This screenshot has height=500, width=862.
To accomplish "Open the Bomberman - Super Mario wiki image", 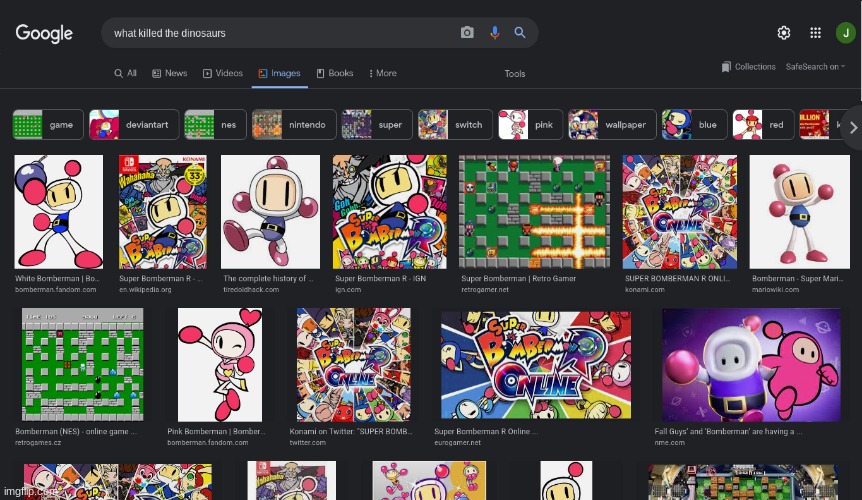I will pyautogui.click(x=799, y=212).
